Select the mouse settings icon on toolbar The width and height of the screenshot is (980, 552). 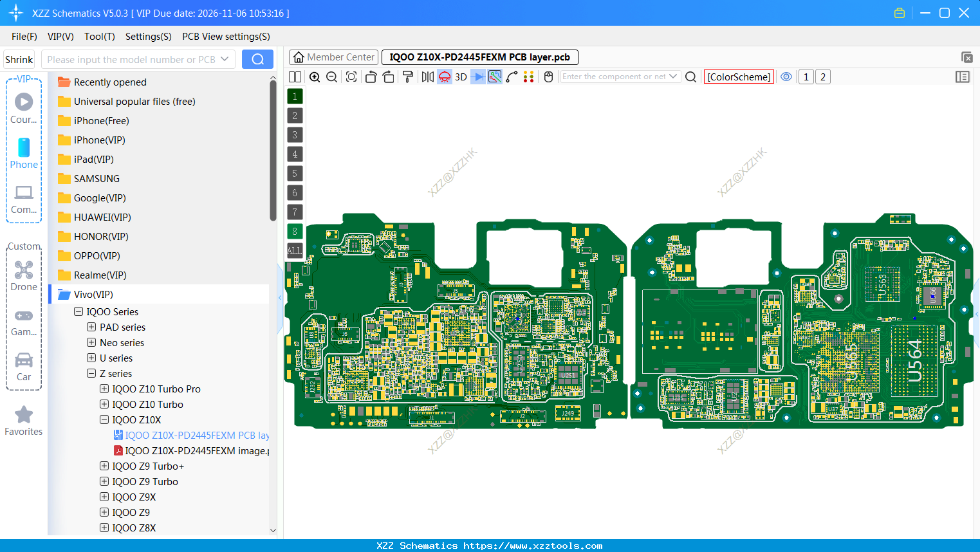tap(548, 77)
